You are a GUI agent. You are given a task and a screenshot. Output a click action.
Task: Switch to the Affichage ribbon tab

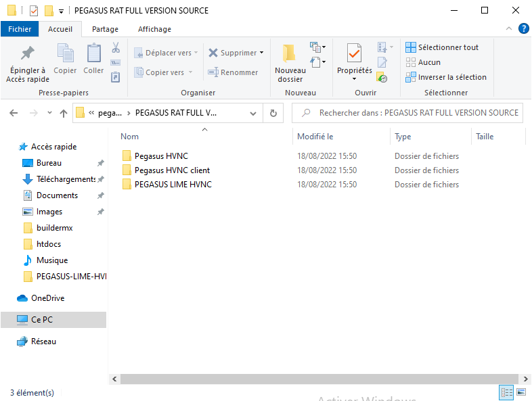pos(154,29)
